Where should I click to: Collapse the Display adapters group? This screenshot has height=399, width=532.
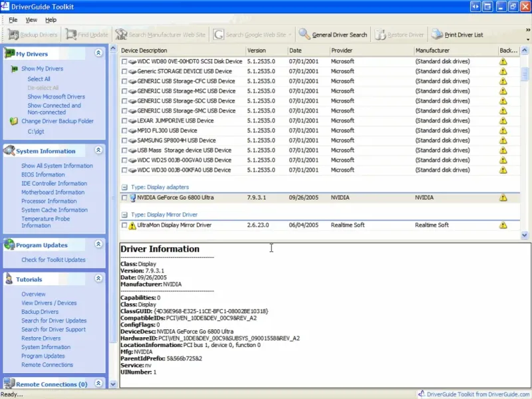[124, 188]
